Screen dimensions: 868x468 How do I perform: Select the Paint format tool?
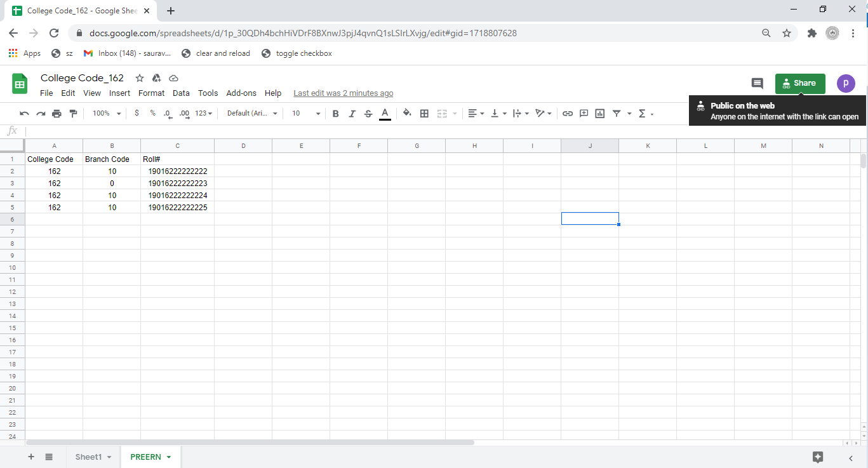point(73,114)
